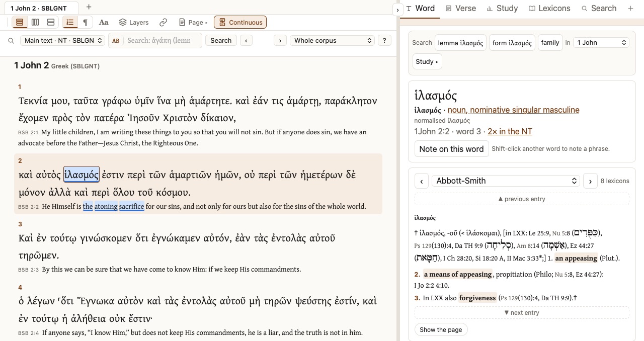Go to previous lexicon arrow
Screen dimensions: 644x341
[422, 181]
